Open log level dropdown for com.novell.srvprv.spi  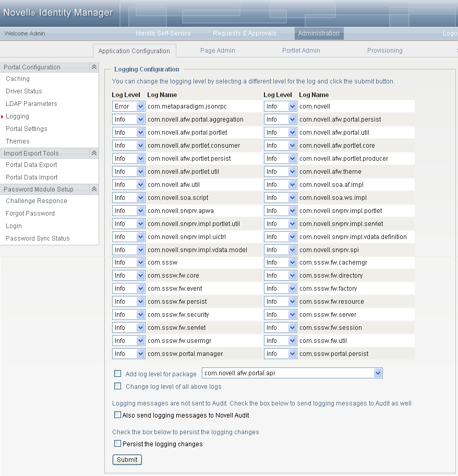280,250
